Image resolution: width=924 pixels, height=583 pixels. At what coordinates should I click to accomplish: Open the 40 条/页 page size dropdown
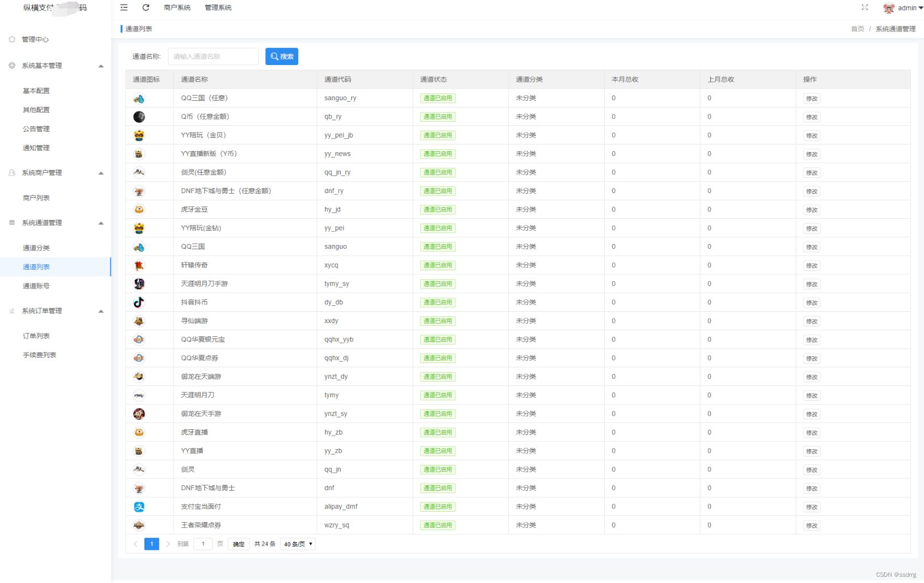pos(298,544)
